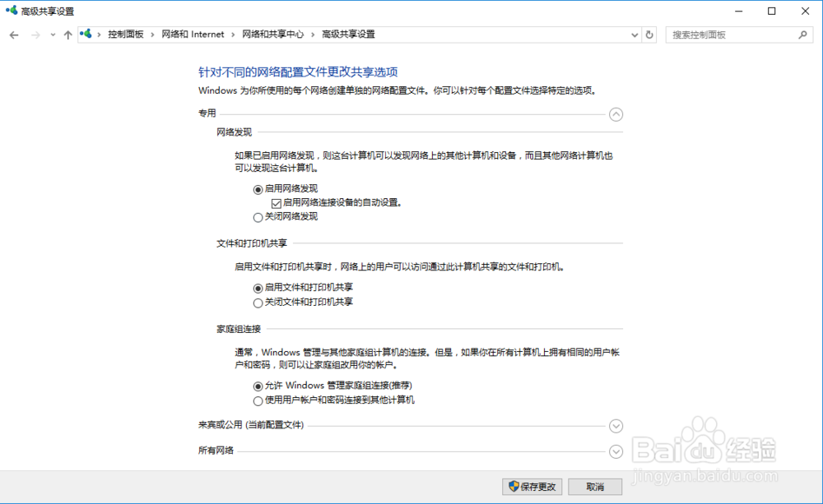This screenshot has height=504, width=823.
Task: Click the search magnifier in the search box
Action: pyautogui.click(x=801, y=35)
